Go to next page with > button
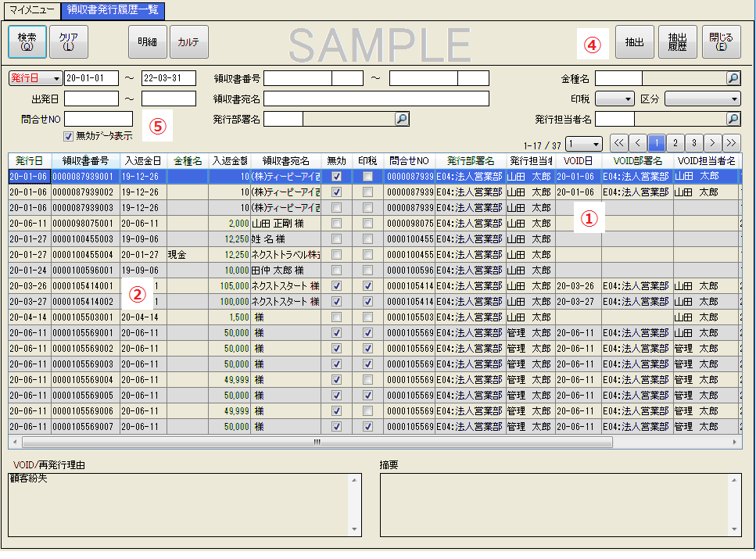The height and width of the screenshot is (559, 756). (x=712, y=143)
